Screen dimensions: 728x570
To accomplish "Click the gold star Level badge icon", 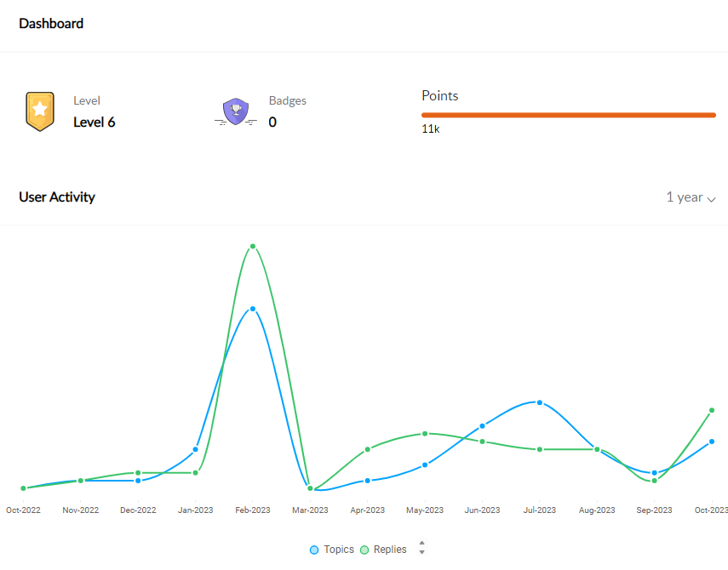I will (x=40, y=111).
